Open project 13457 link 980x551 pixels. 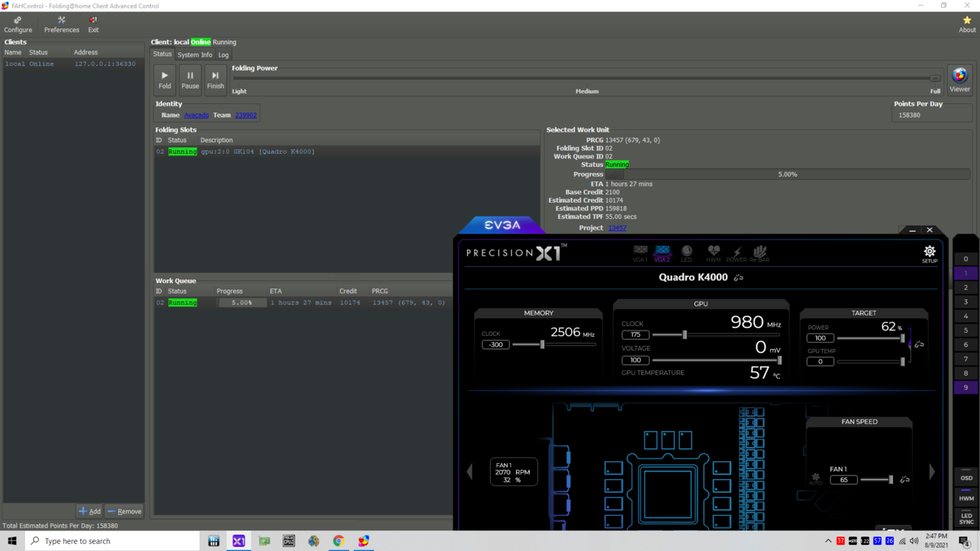(617, 228)
